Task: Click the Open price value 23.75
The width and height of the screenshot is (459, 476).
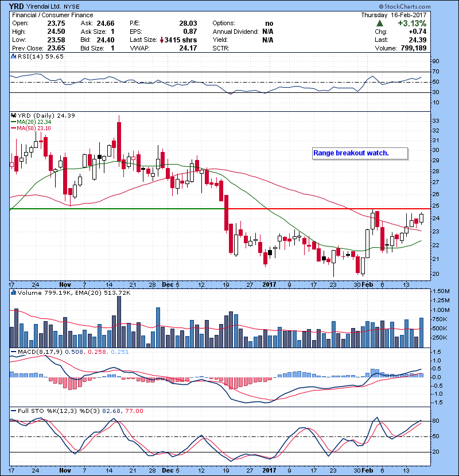Action: click(56, 24)
